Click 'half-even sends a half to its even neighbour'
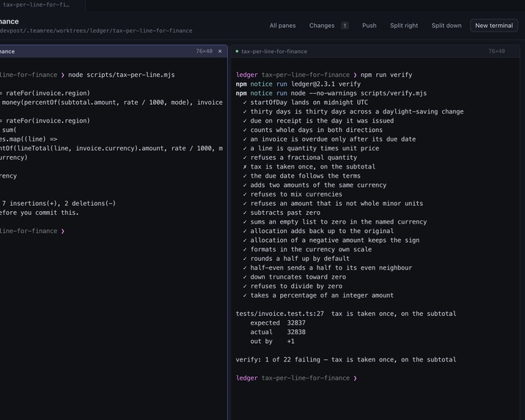Image resolution: width=525 pixels, height=420 pixels. tap(328, 268)
